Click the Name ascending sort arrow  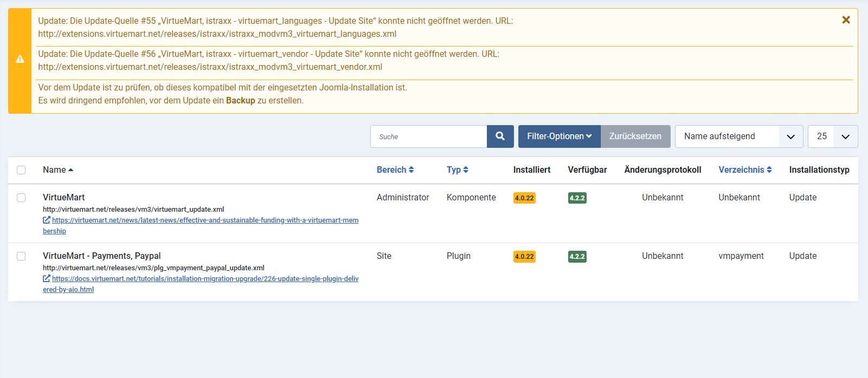tap(71, 170)
